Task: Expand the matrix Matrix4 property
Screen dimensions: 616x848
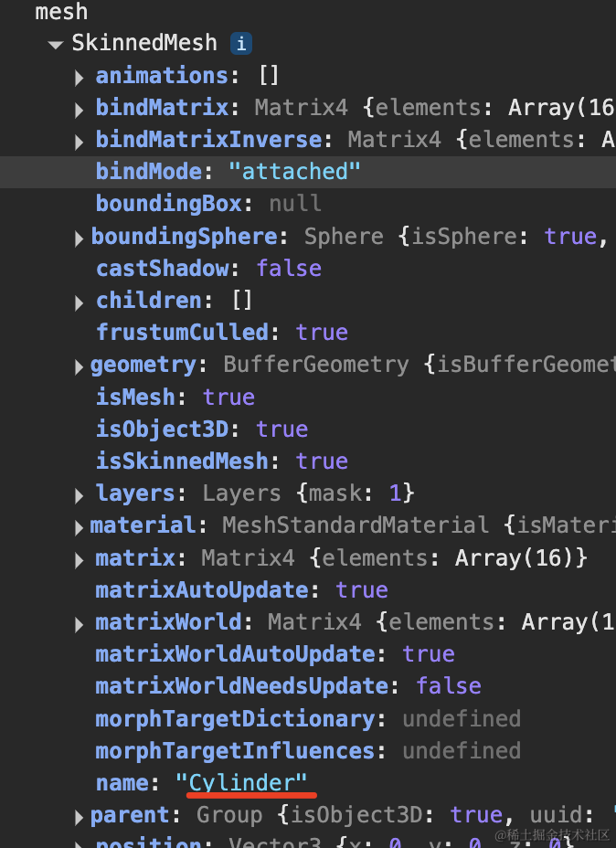Action: point(79,559)
